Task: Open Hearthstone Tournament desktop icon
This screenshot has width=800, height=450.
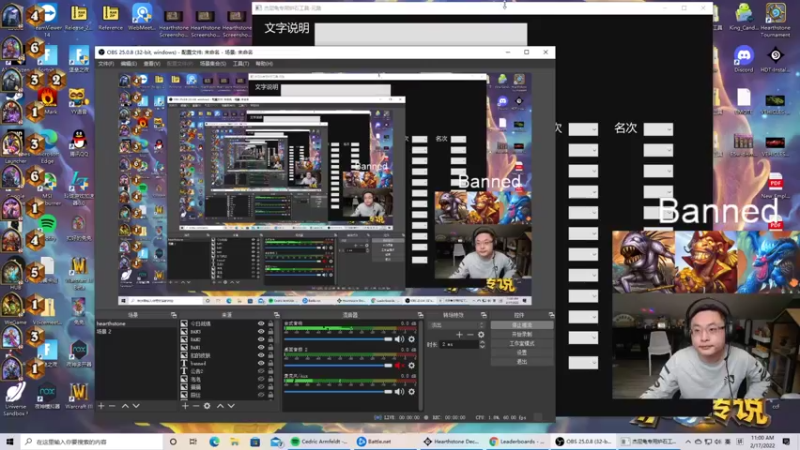Action: click(775, 19)
